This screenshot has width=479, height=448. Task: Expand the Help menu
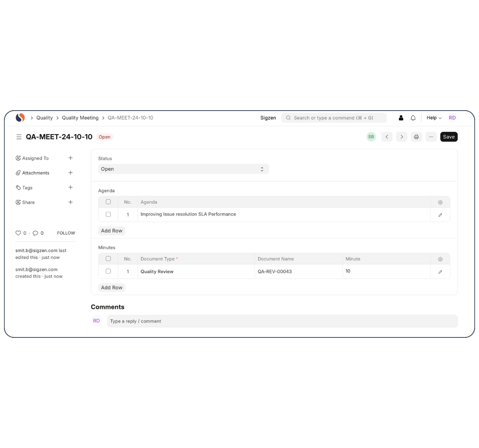tap(434, 118)
